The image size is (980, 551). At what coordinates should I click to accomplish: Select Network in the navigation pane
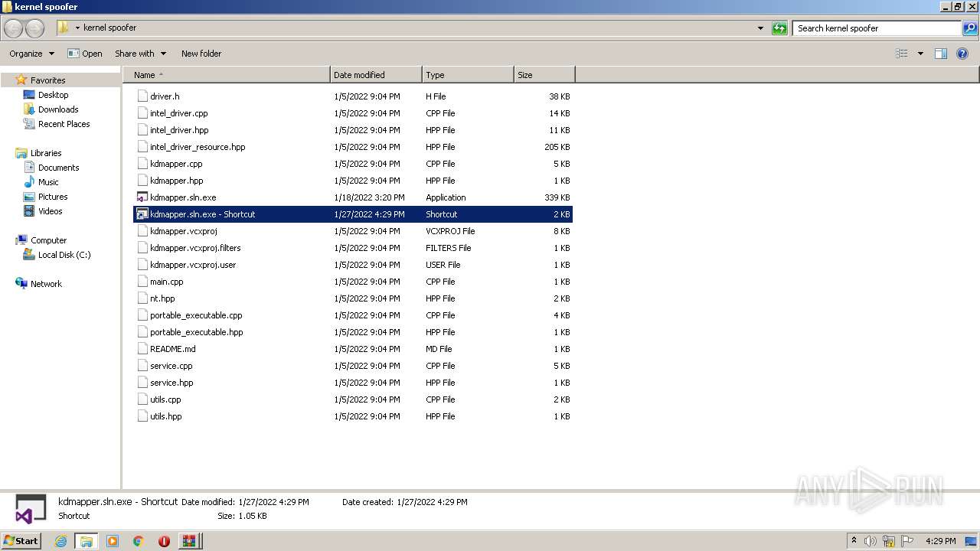tap(46, 284)
